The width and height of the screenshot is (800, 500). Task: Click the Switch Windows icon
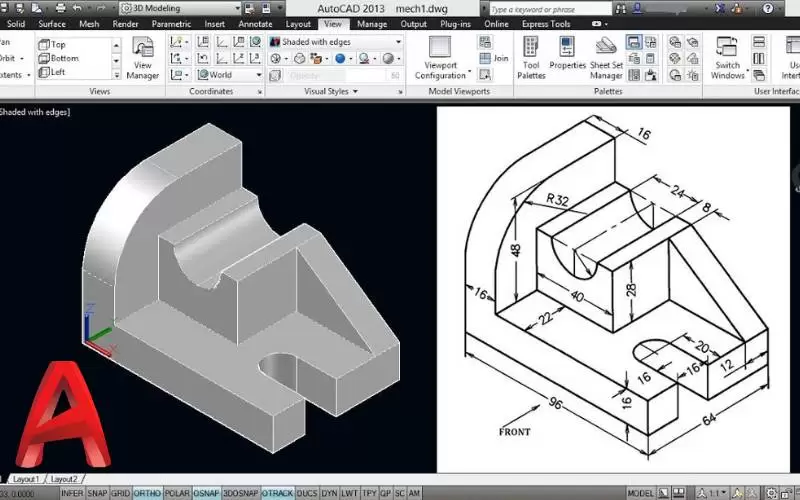(727, 58)
